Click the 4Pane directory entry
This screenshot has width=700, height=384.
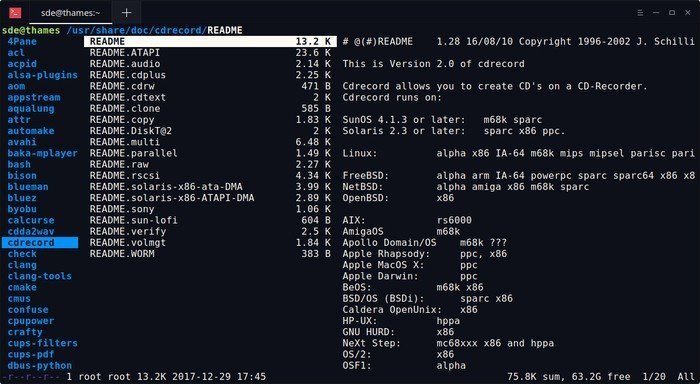point(22,42)
